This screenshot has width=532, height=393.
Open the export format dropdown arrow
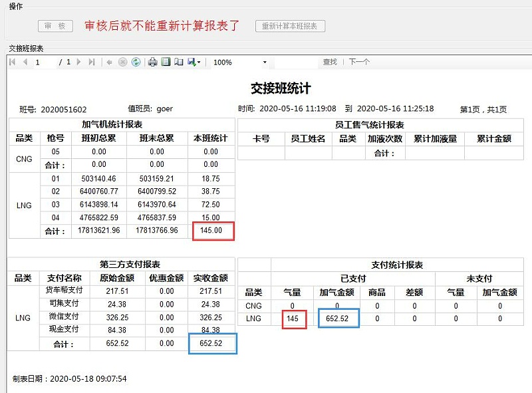(x=199, y=62)
